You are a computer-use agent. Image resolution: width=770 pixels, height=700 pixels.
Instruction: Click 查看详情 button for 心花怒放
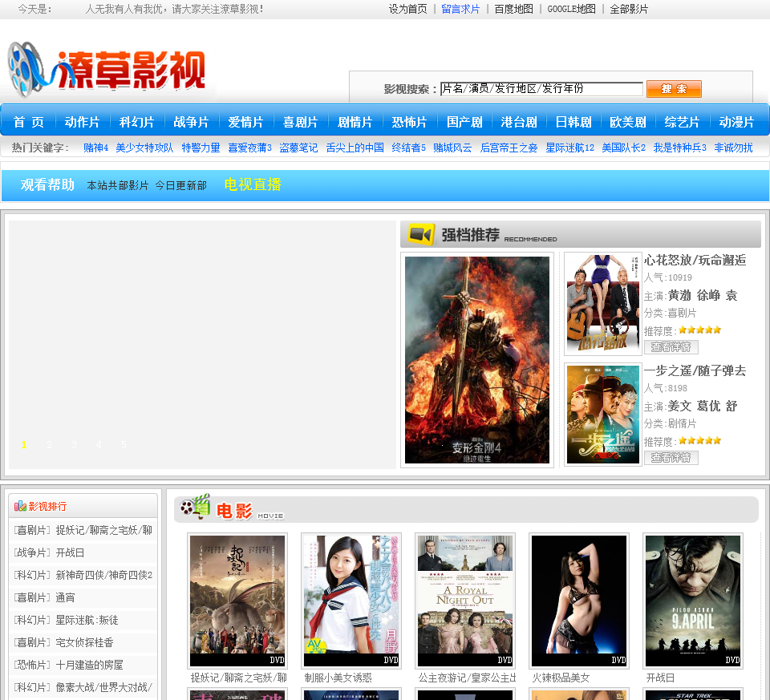[671, 347]
